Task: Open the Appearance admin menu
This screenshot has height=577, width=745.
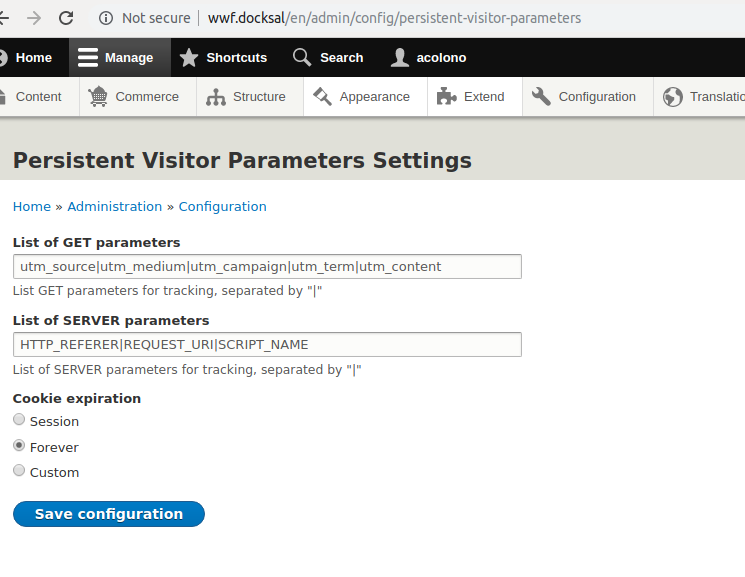Action: [365, 96]
